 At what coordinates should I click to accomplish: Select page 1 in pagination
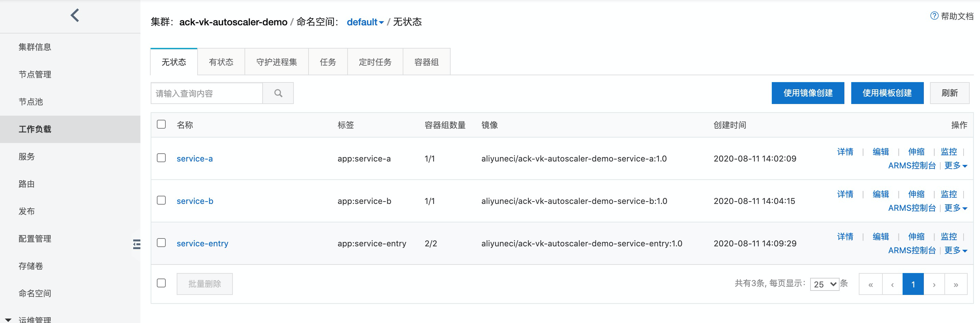click(913, 284)
